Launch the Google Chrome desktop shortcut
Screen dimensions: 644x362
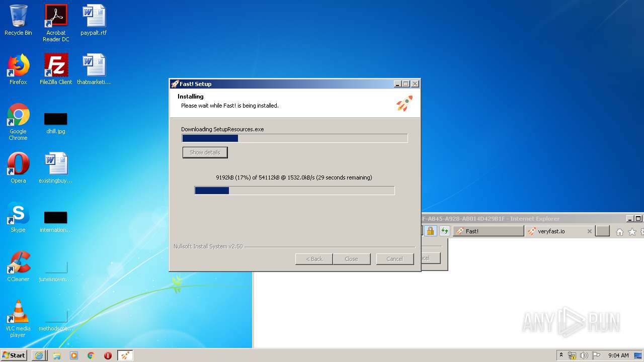pos(18,122)
